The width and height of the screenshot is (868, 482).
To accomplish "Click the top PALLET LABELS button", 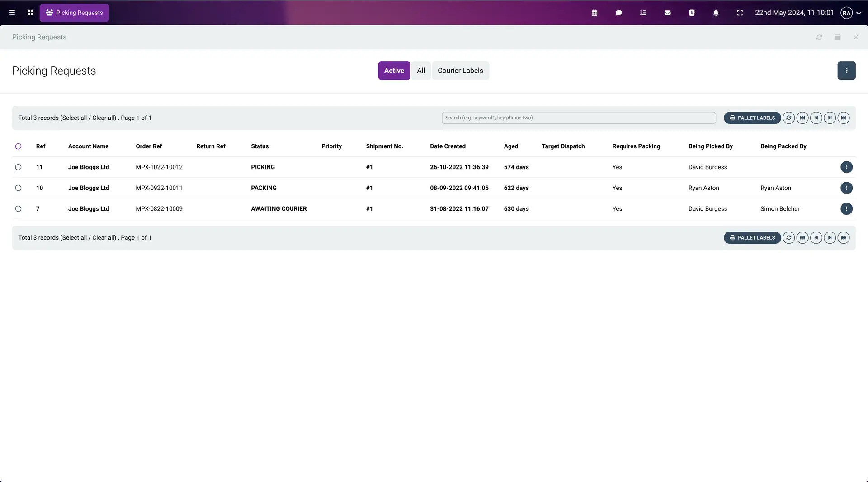I will click(752, 118).
